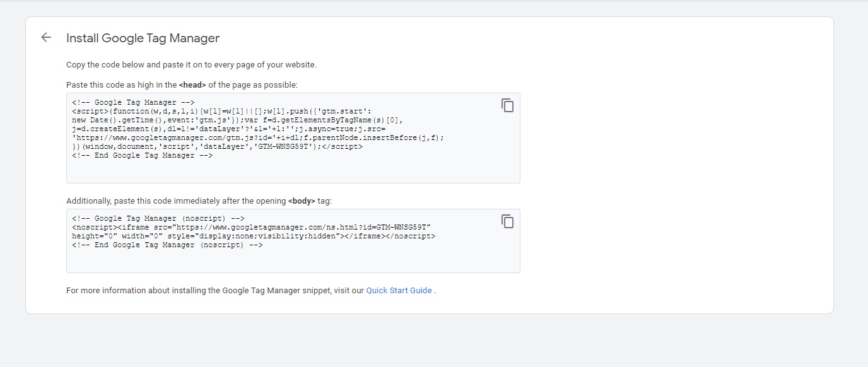Copy the head code snippet
This screenshot has height=367, width=868.
(508, 105)
